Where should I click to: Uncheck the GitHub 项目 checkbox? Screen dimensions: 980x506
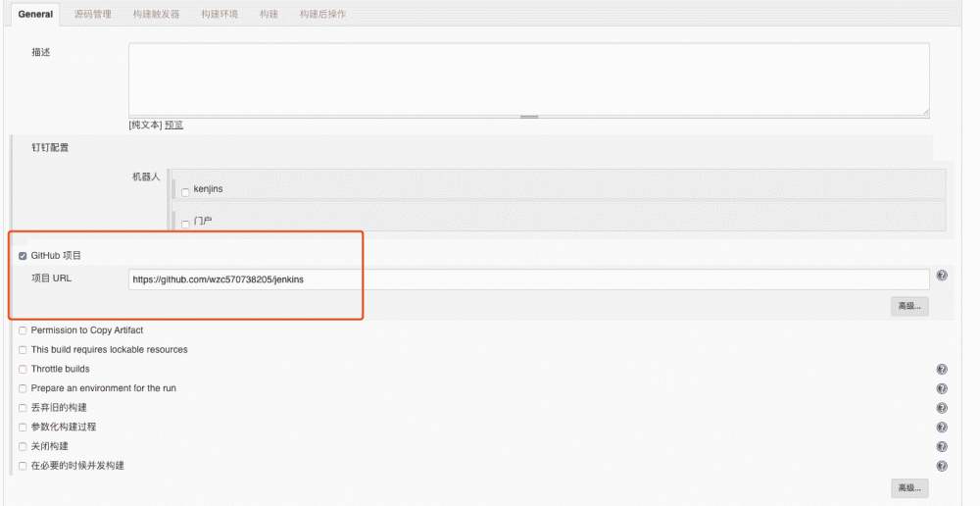(24, 256)
